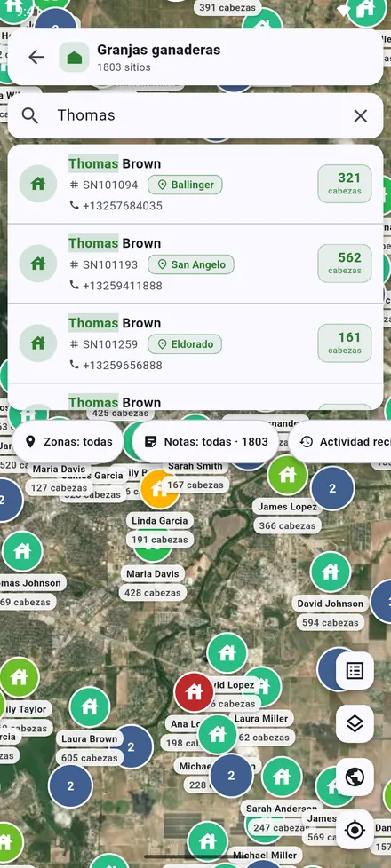The image size is (391, 868).
Task: Call phone number +13257684035
Action: 116,206
